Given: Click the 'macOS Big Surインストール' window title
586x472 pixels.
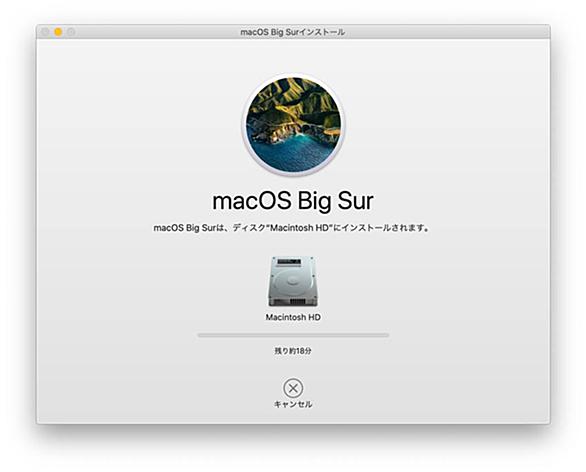Looking at the screenshot, I should pos(293,32).
